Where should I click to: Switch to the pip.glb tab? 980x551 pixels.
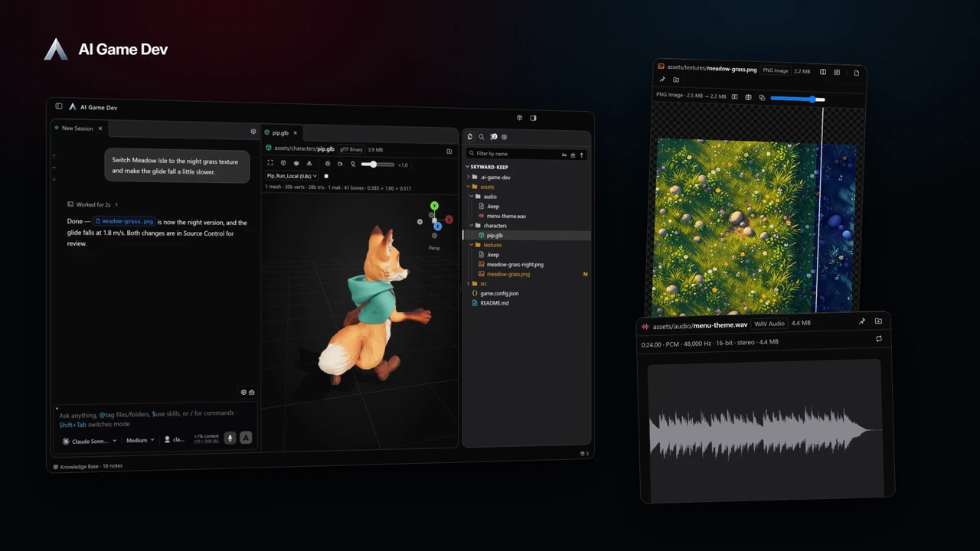[x=280, y=133]
